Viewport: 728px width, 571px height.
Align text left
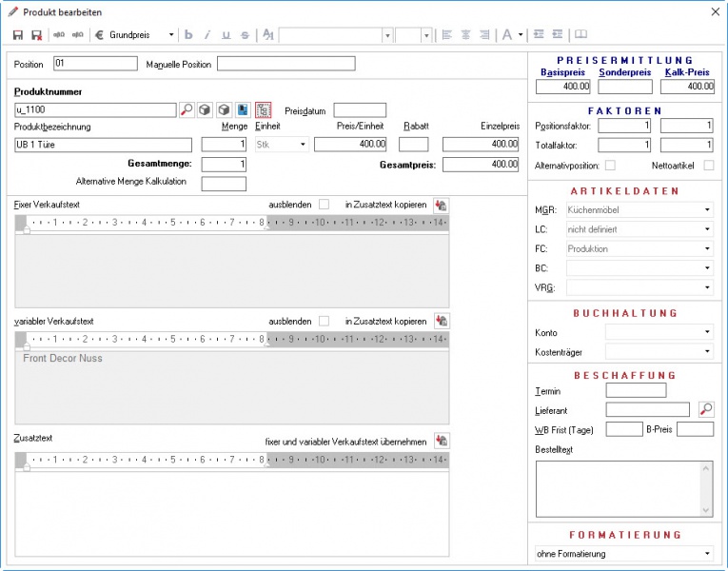point(446,34)
